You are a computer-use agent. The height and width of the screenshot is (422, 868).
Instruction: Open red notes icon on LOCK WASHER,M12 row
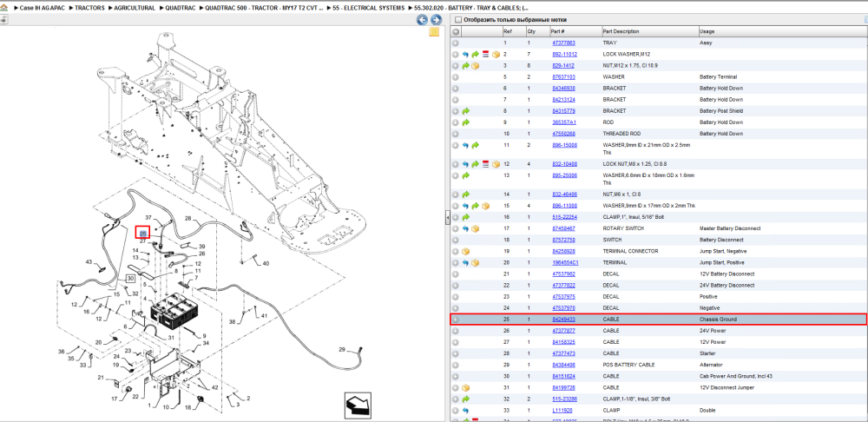(x=485, y=55)
